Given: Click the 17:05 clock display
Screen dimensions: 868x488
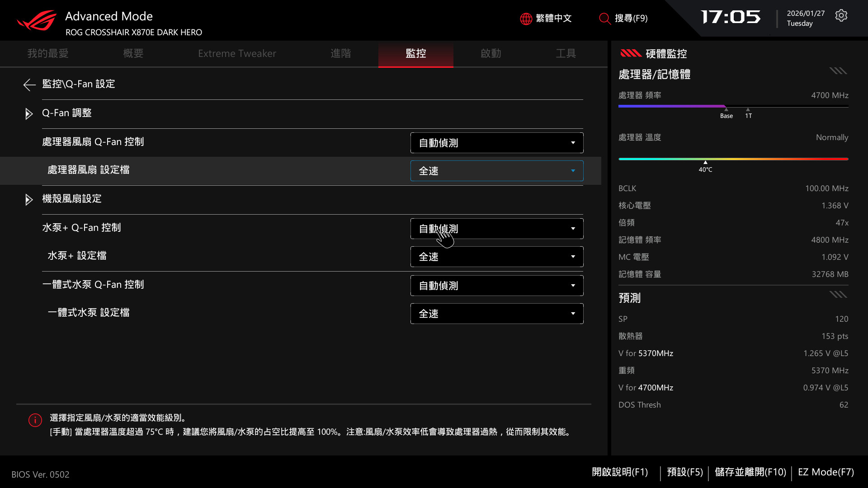Looking at the screenshot, I should point(730,18).
